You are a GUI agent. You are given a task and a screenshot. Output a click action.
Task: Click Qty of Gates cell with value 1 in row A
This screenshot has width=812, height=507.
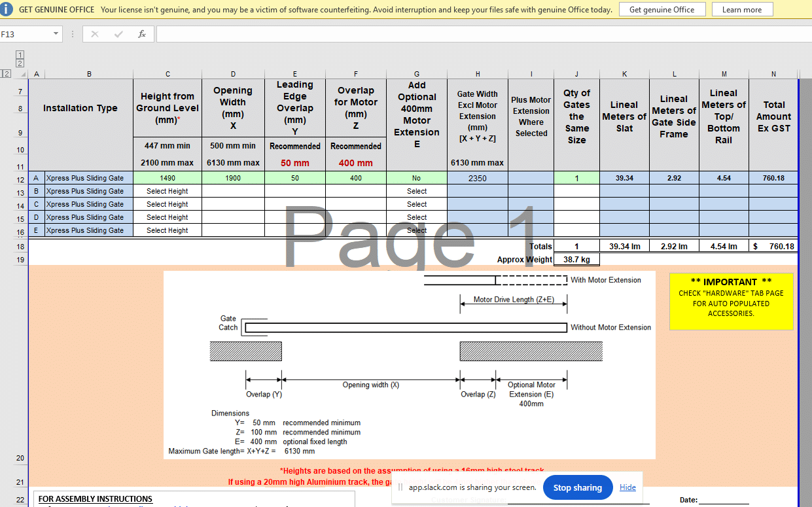pos(576,178)
